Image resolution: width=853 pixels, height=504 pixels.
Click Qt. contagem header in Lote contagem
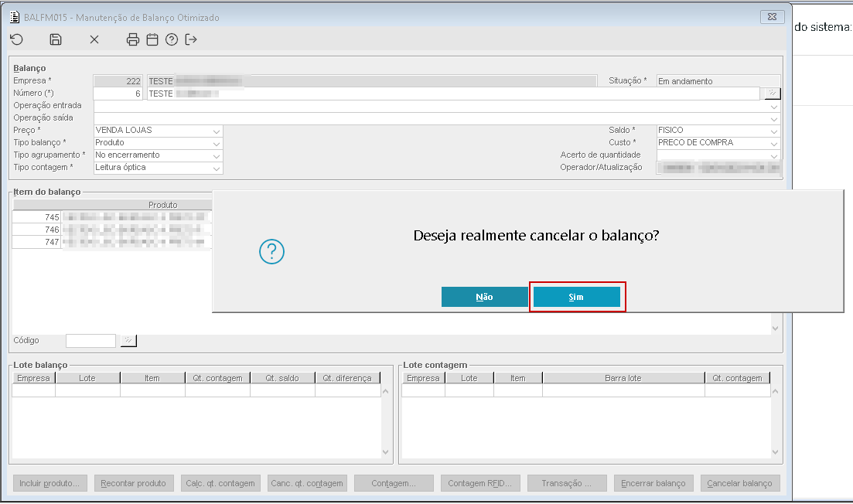pyautogui.click(x=737, y=378)
